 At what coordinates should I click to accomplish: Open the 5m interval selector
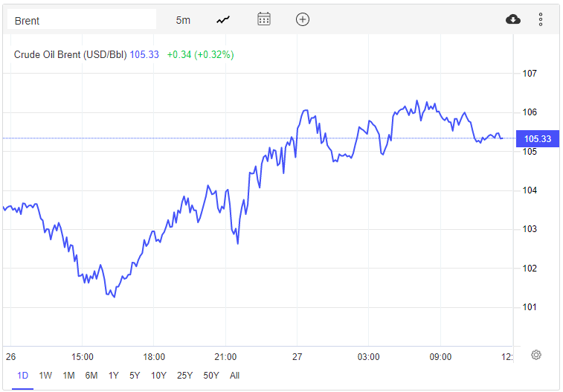coord(183,20)
